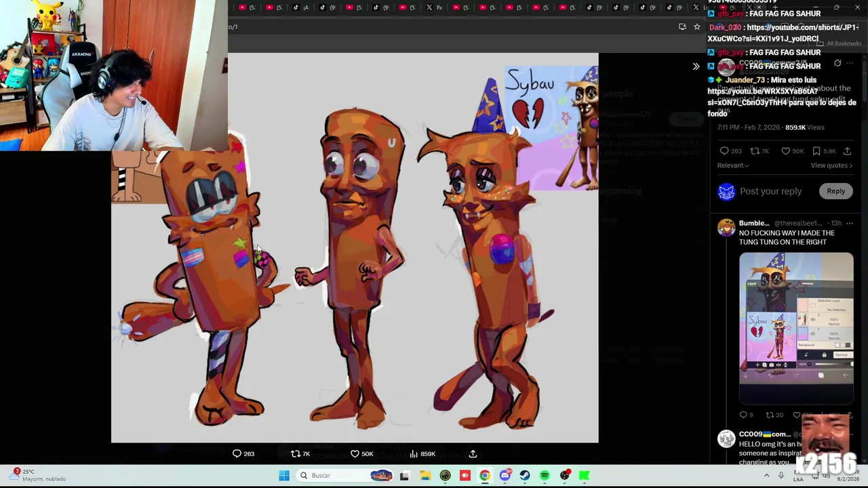Click the tweet timestamp 7:11 PM Feb 7, 2026
This screenshot has width=868, height=488.
(749, 127)
